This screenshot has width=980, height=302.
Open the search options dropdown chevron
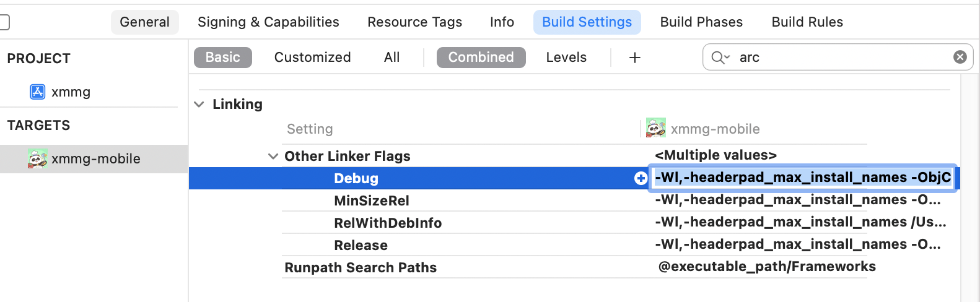727,58
